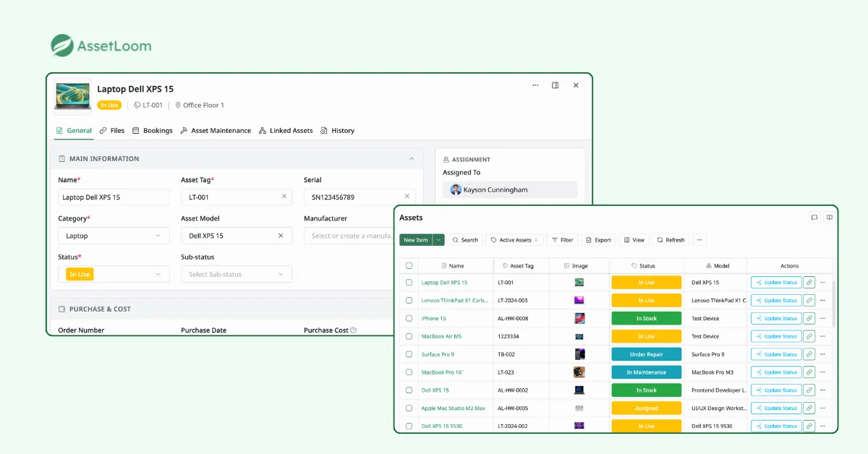The image size is (868, 454).
Task: Check the Surface Pro 9 row checkbox
Action: coord(409,354)
